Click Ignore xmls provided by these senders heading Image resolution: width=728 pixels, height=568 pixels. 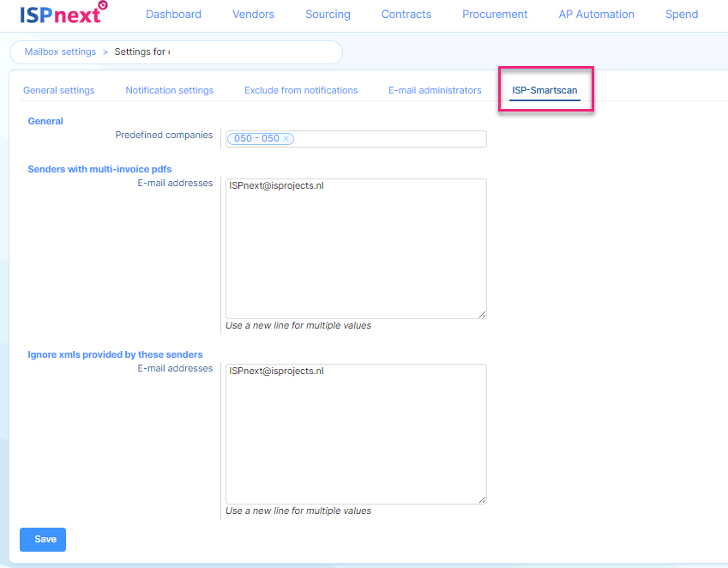point(115,354)
